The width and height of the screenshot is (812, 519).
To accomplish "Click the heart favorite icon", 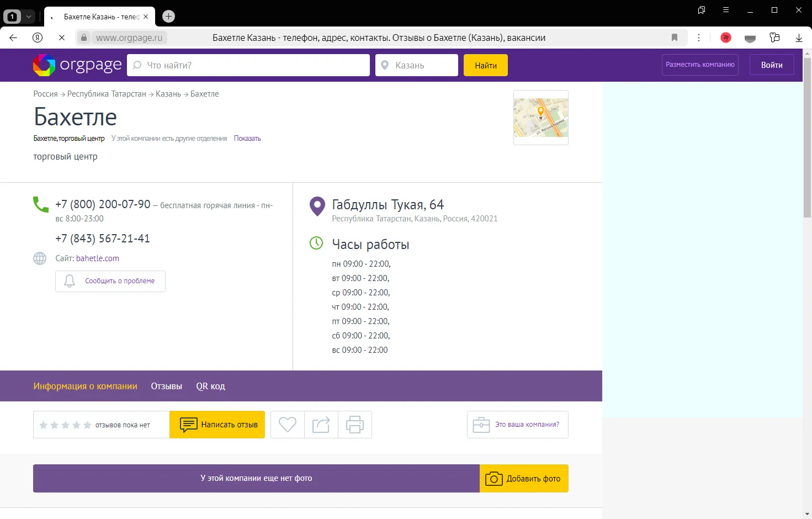I will pyautogui.click(x=288, y=425).
